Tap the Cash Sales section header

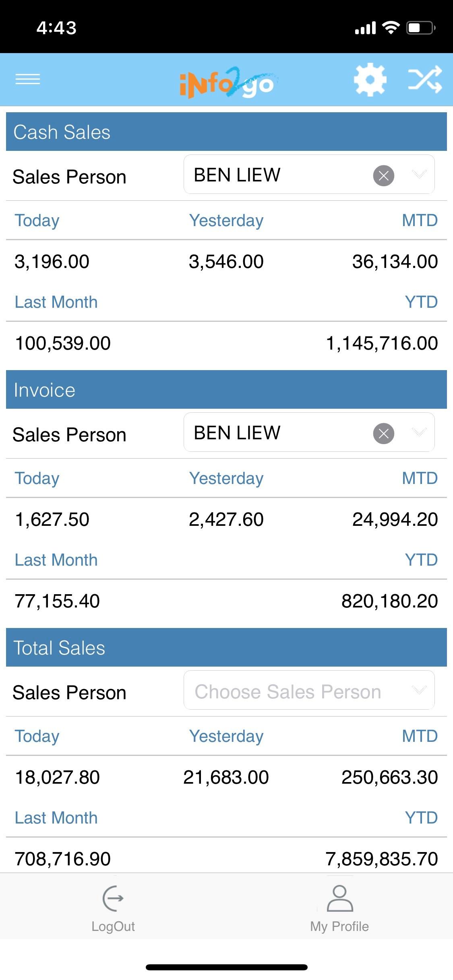226,132
